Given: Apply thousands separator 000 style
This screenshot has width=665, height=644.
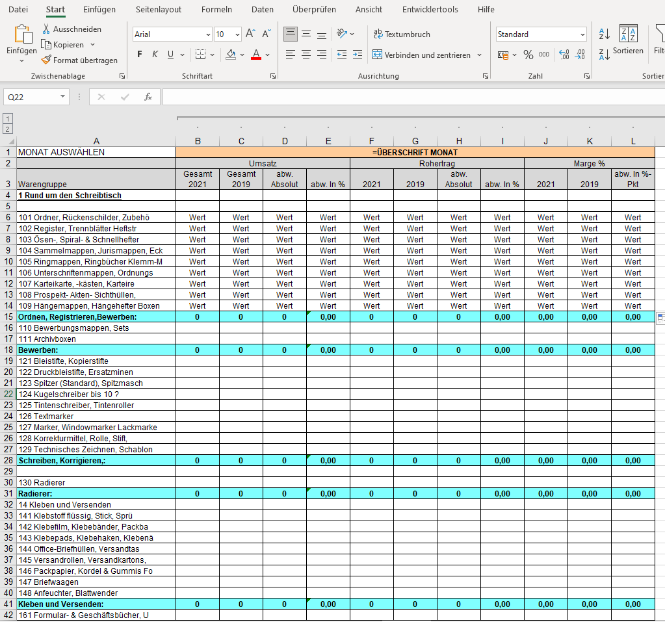Looking at the screenshot, I should pyautogui.click(x=544, y=55).
